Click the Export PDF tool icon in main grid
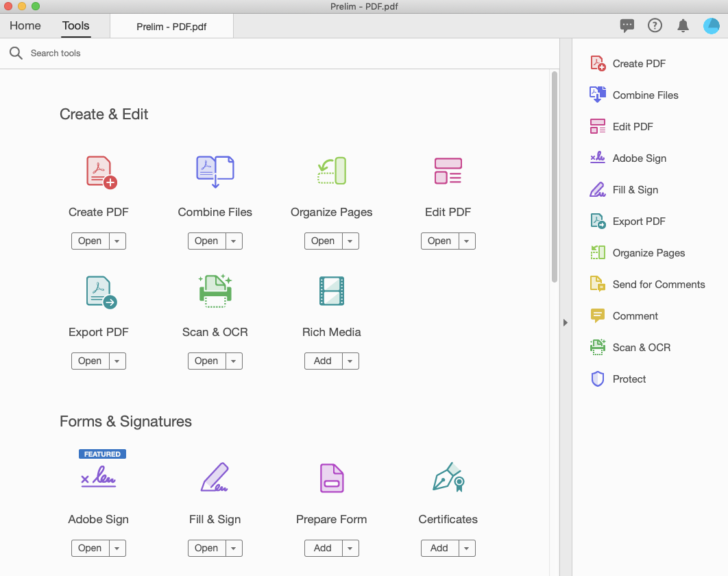The image size is (728, 576). 101,292
